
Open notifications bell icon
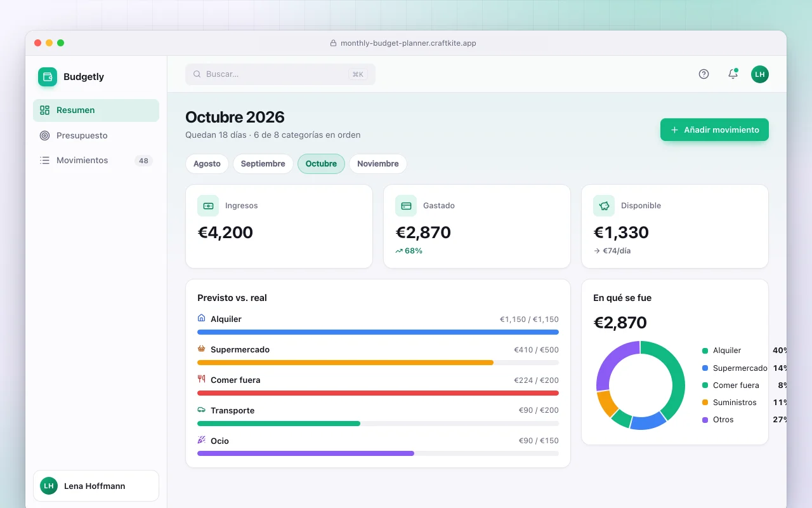(733, 74)
